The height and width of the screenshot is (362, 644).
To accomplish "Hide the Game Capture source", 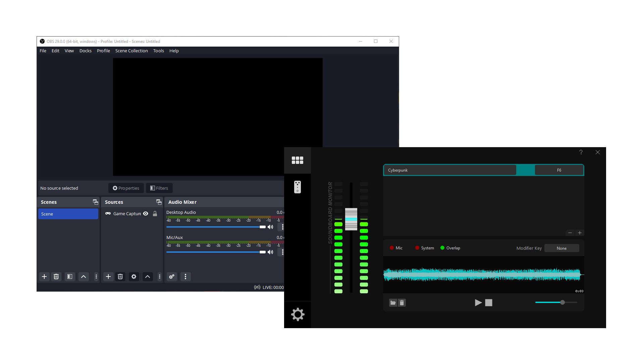I will coord(145,214).
